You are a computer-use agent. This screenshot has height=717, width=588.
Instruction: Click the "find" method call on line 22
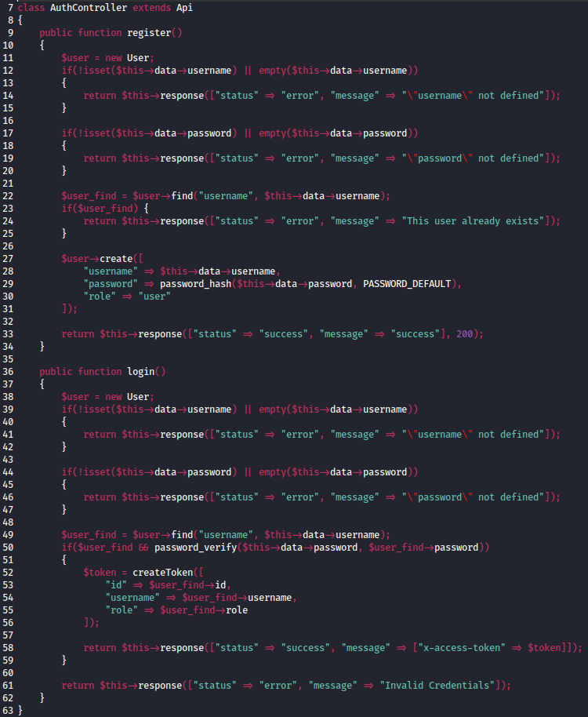(x=182, y=195)
